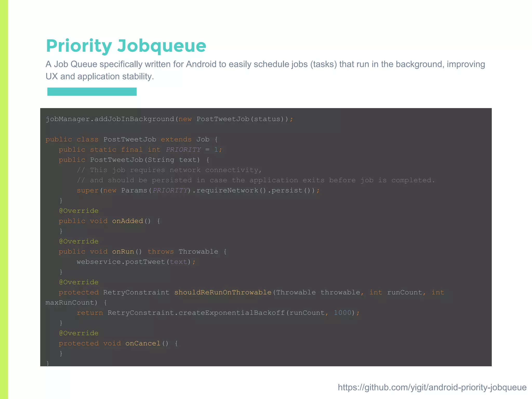
Task: Click the 'jobManager.addJobInBackground' code line
Action: (169, 119)
